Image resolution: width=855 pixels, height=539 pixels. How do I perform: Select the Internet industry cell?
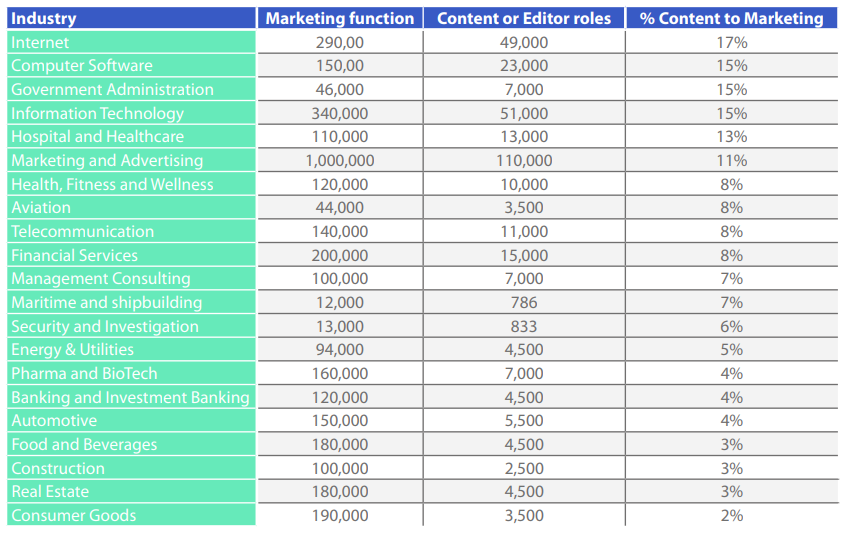(40, 42)
